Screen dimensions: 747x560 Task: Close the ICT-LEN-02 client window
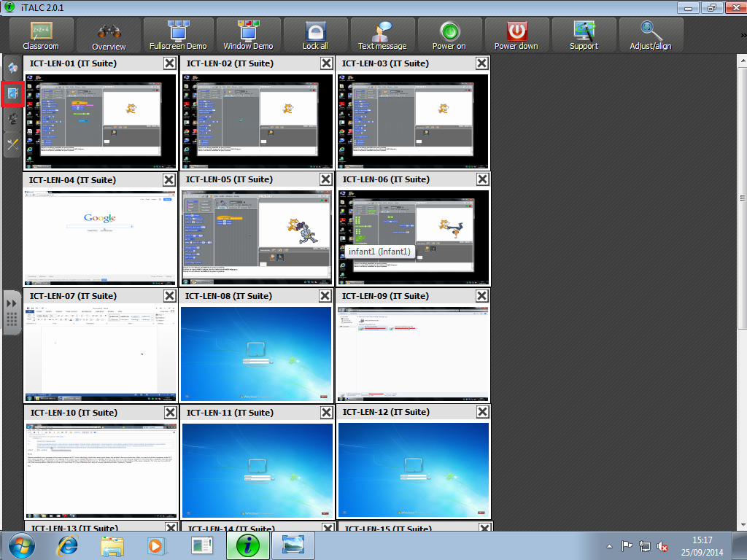(x=326, y=63)
